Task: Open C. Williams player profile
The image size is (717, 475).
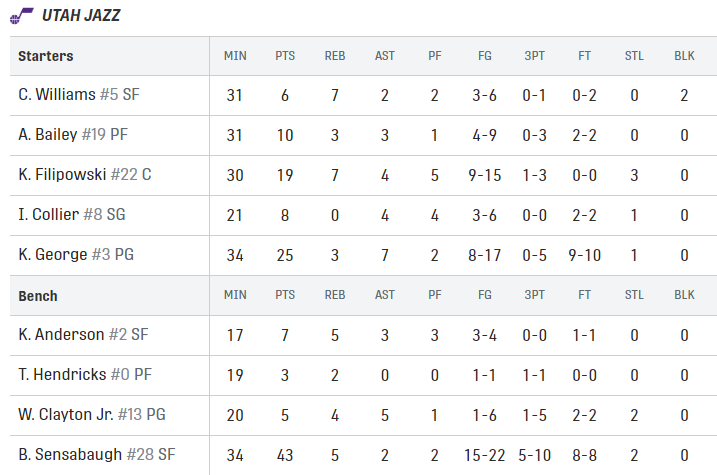Action: pyautogui.click(x=57, y=95)
